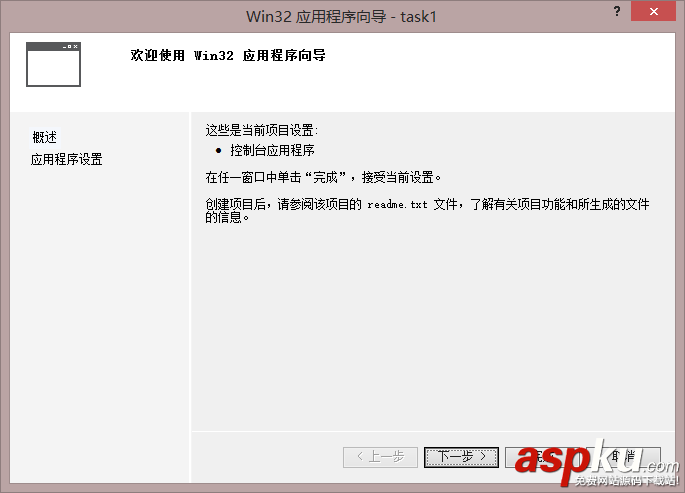Click the 取消 (Cancel) button
Viewport: 685px width, 493px height.
click(623, 457)
